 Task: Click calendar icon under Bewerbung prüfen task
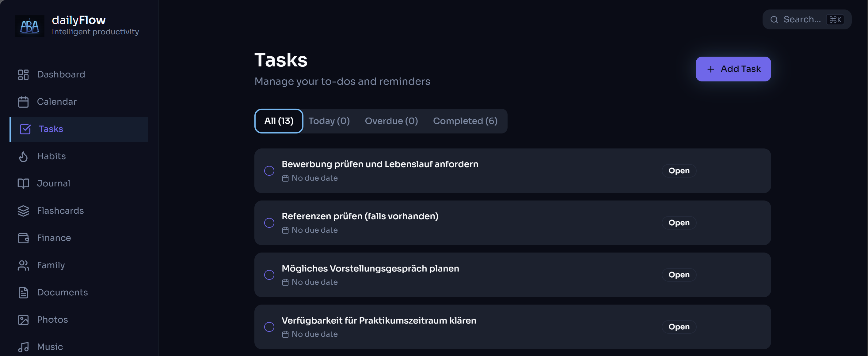pos(285,178)
